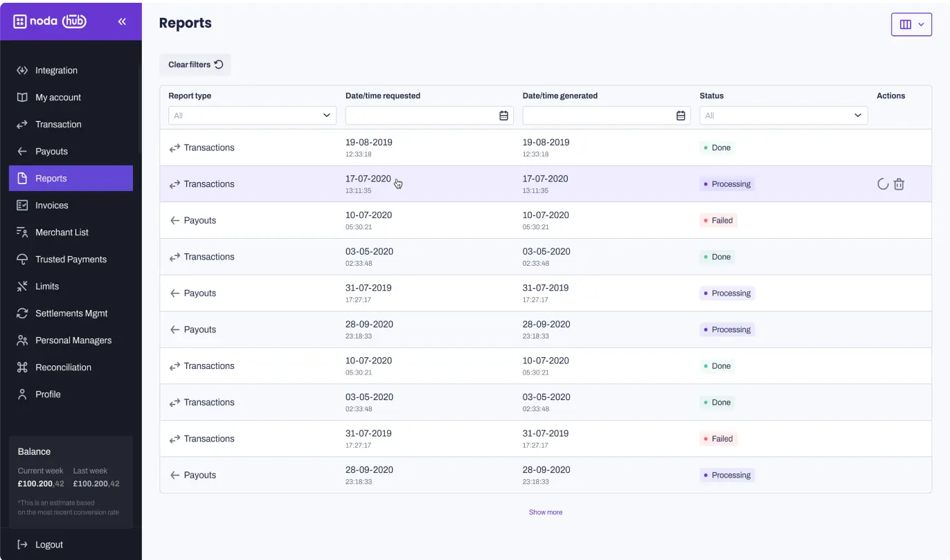Click the Failed badge on 31-07-2019 Transactions

717,439
